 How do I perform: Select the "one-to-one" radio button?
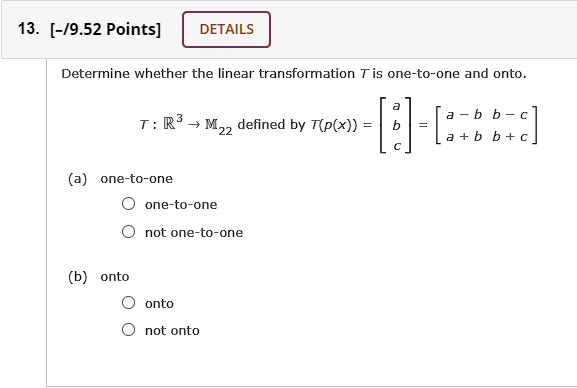[128, 204]
